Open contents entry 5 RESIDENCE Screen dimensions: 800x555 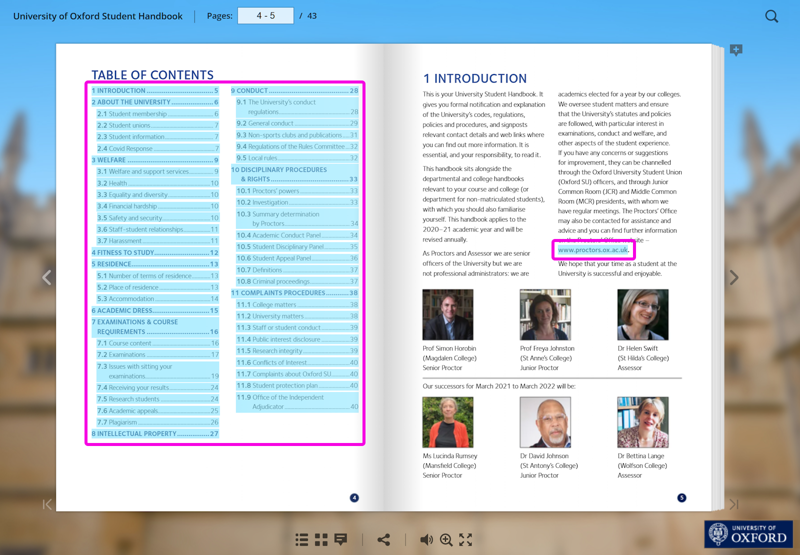tap(155, 264)
